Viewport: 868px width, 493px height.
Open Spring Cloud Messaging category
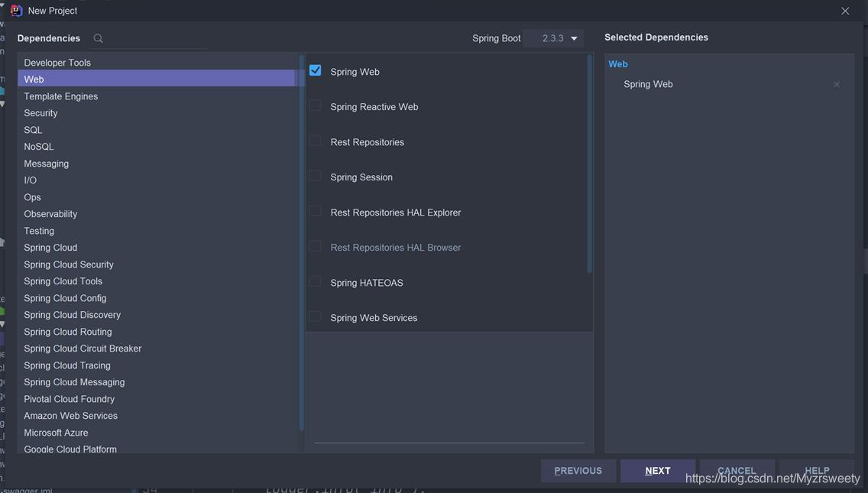tap(157, 382)
